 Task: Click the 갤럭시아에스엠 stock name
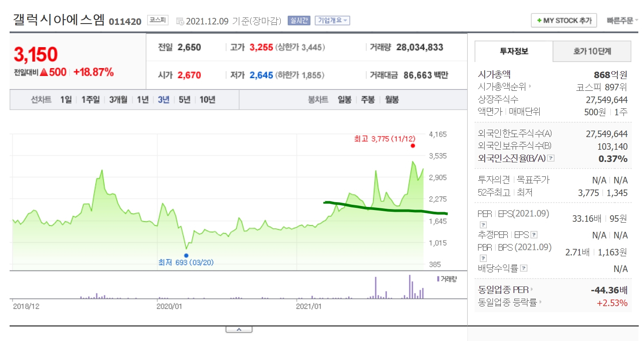[59, 20]
